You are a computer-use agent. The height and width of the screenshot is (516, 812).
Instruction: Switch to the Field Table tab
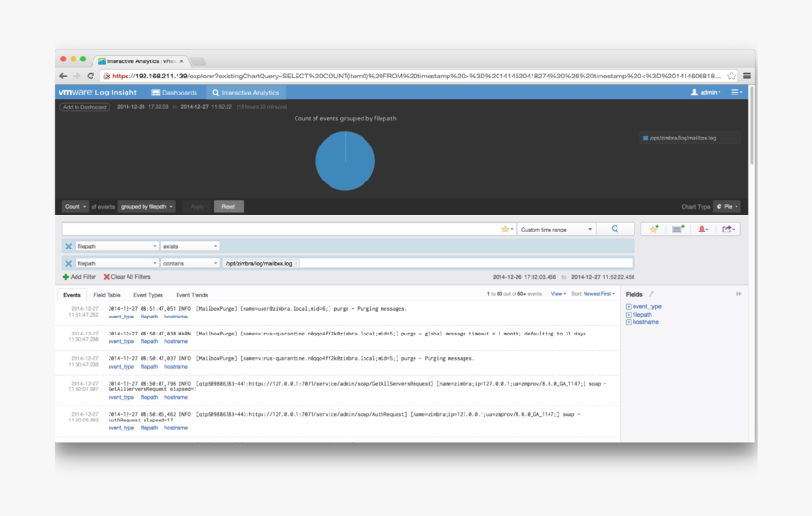pos(107,295)
